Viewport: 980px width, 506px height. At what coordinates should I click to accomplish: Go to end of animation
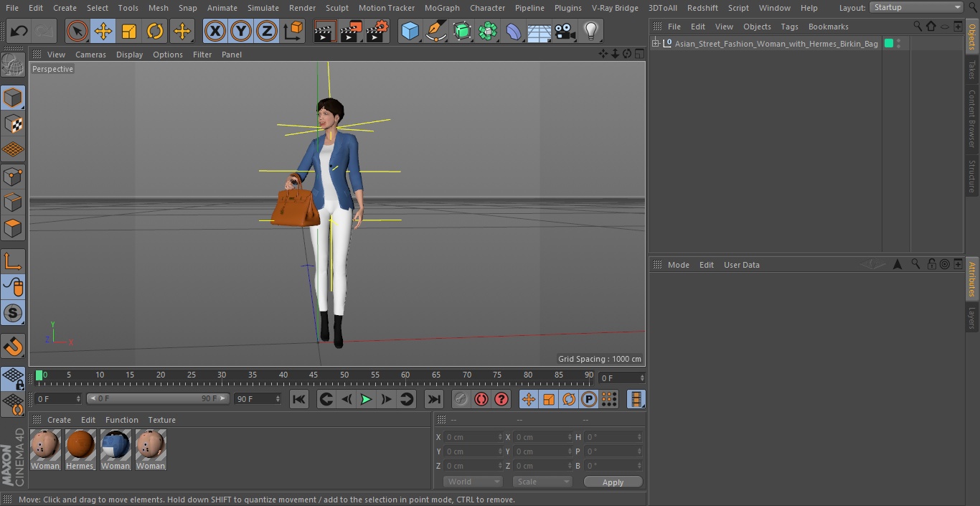click(434, 399)
